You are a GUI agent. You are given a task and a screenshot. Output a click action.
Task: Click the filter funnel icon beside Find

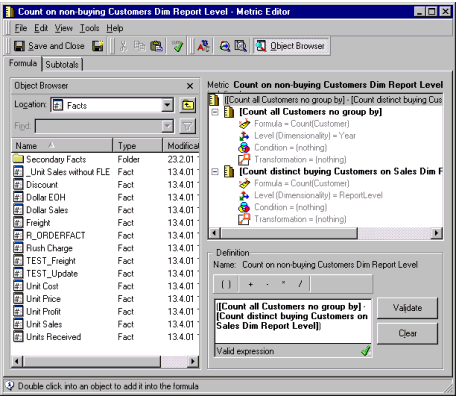188,126
